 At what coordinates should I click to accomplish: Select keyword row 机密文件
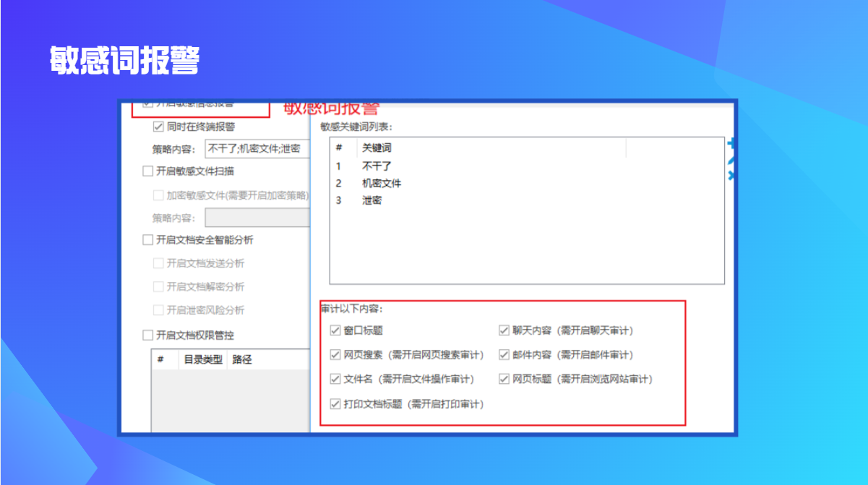(x=382, y=183)
